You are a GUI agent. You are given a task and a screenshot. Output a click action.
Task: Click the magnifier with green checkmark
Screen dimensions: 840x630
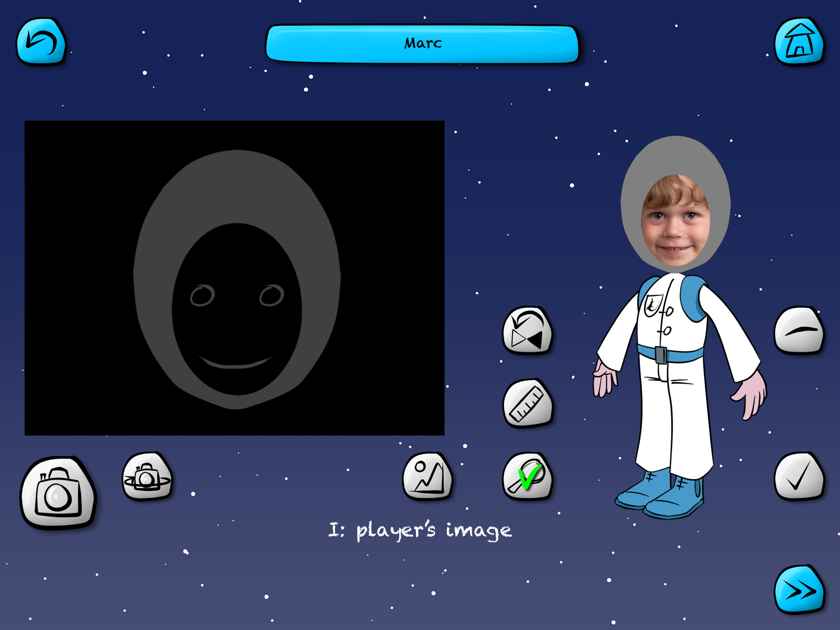(528, 476)
